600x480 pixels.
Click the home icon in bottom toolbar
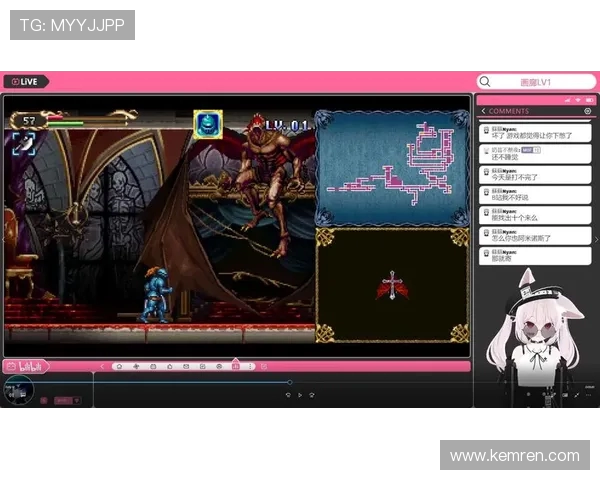[119, 366]
